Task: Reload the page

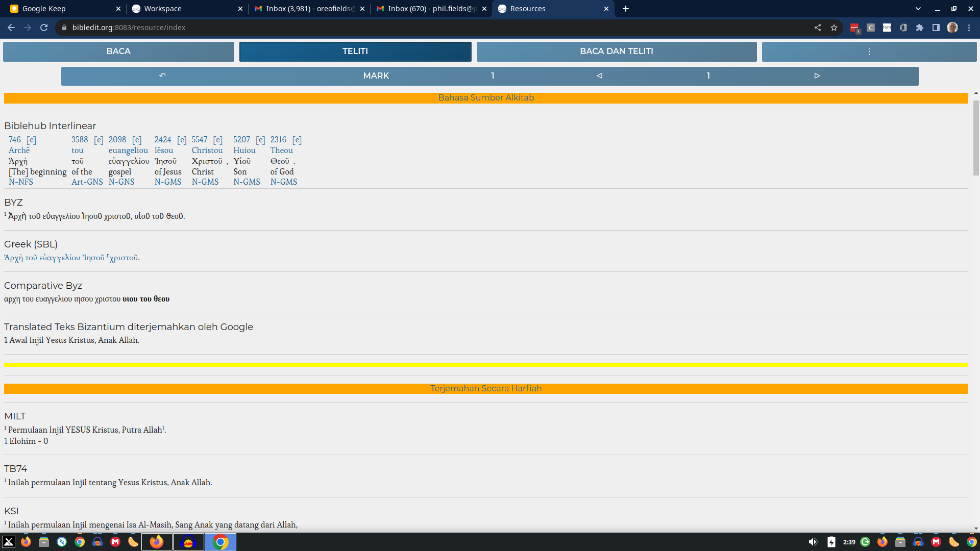Action: point(44,28)
